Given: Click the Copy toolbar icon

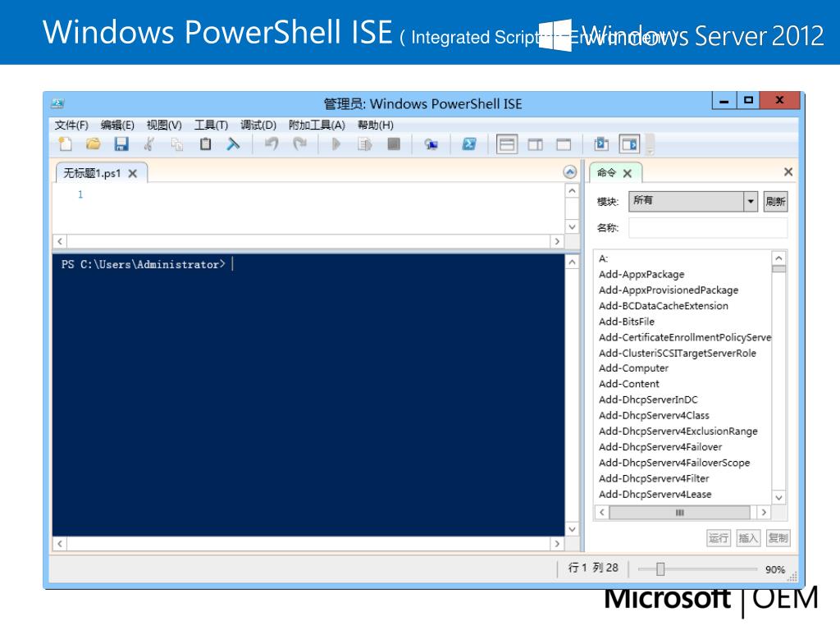Looking at the screenshot, I should pyautogui.click(x=177, y=144).
